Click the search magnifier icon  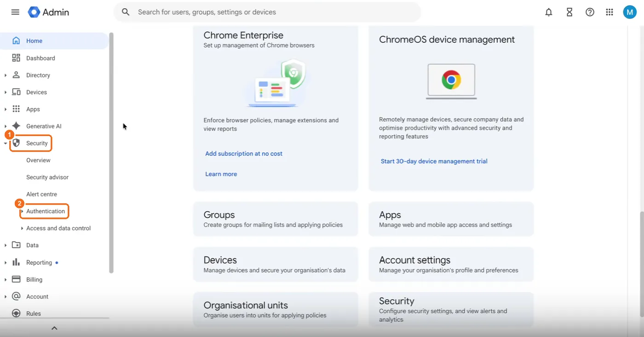point(126,12)
